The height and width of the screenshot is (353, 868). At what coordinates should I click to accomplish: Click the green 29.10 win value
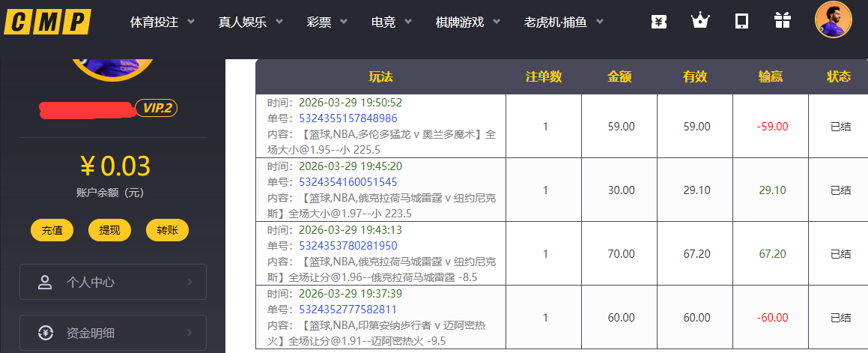[x=772, y=190]
